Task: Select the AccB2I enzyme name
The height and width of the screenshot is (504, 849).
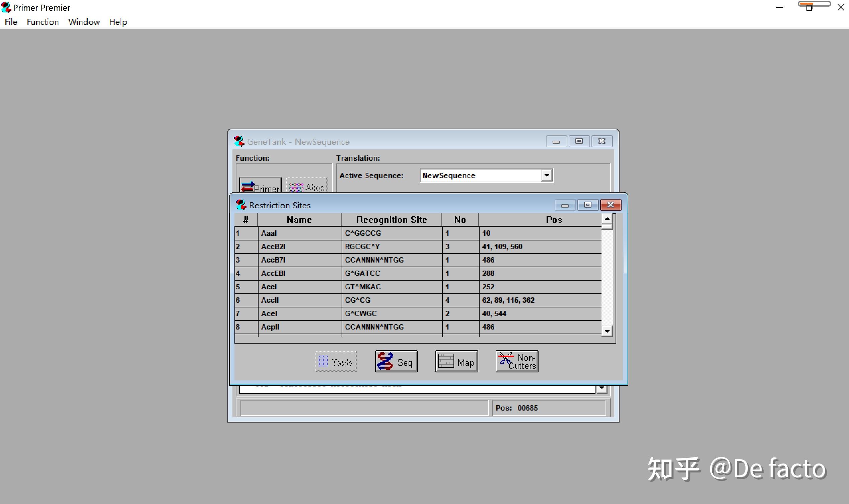Action: pyautogui.click(x=273, y=246)
